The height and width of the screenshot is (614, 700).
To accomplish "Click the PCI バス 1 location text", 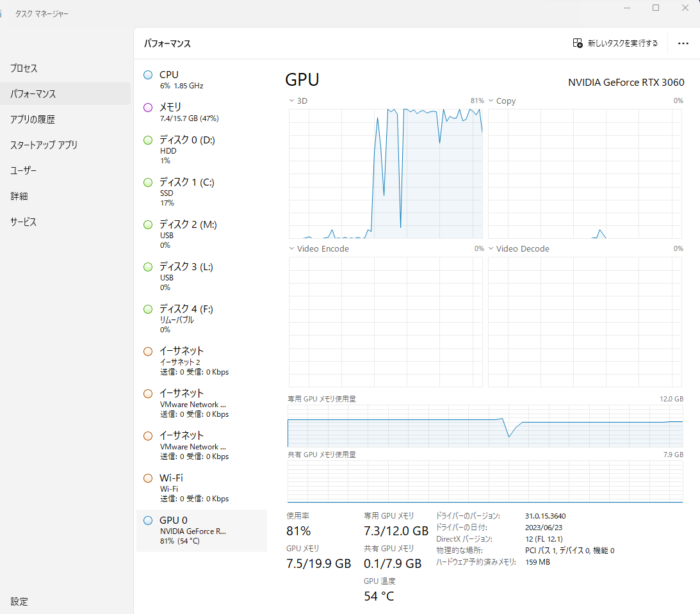I will pos(569,551).
